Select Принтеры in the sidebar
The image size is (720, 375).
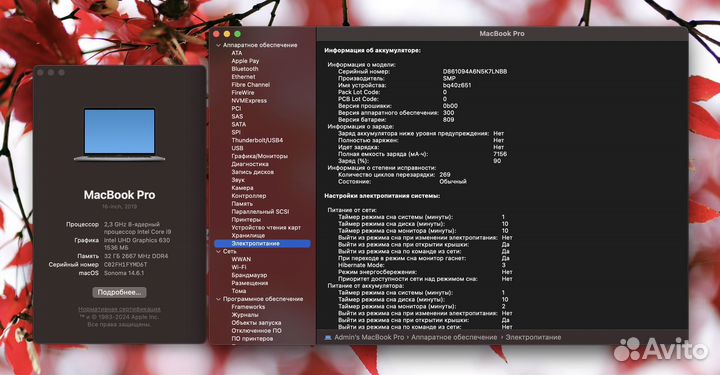(246, 219)
